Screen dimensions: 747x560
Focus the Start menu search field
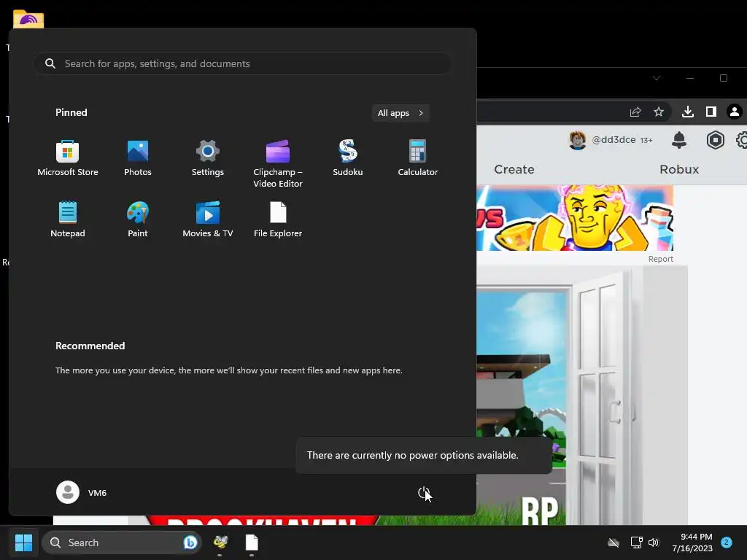tap(242, 63)
